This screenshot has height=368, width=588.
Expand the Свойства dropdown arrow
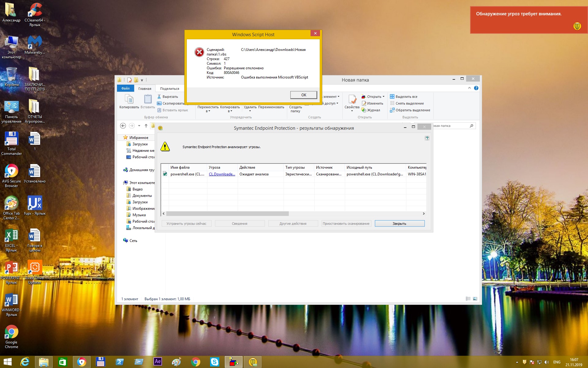coord(352,111)
